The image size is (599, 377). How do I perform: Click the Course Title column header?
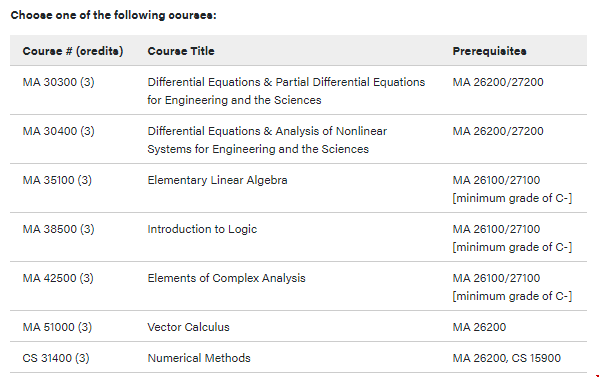pyautogui.click(x=181, y=51)
